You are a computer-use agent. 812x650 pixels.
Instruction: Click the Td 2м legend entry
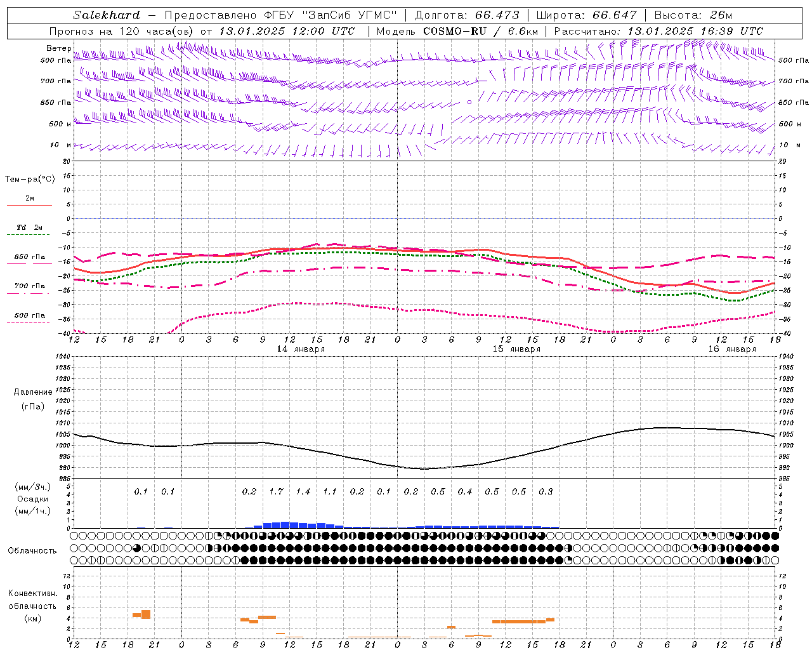pos(29,227)
